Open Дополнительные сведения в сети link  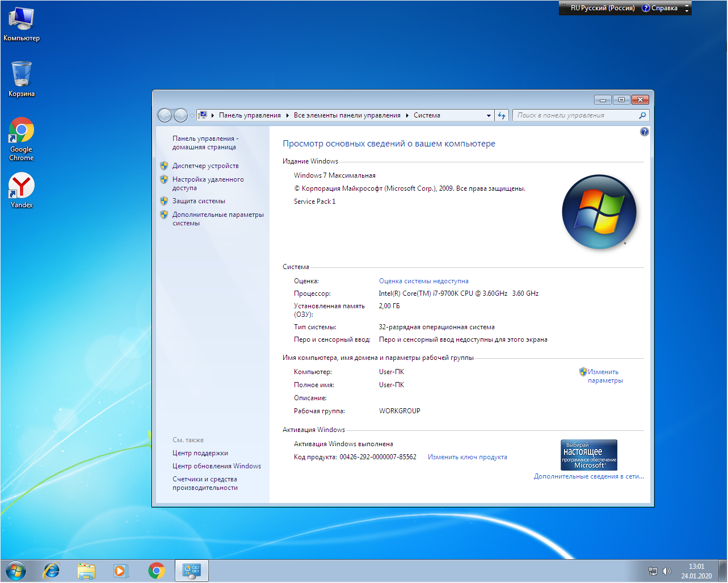click(589, 476)
